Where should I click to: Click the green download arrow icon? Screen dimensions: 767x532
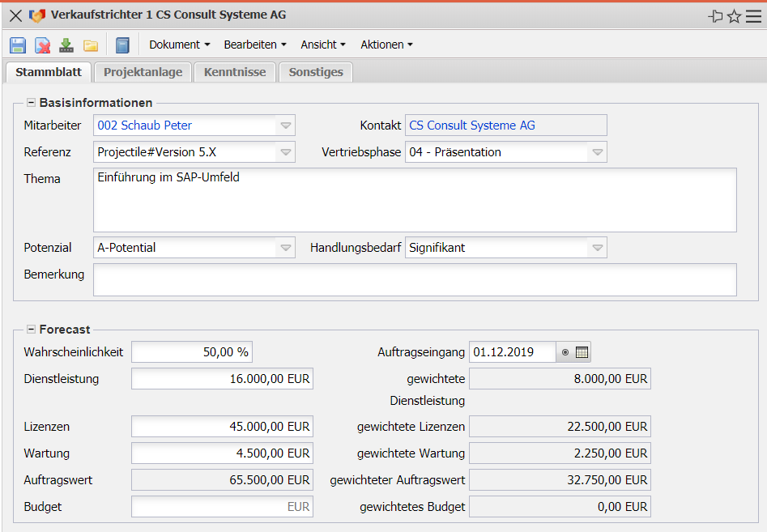tap(66, 45)
